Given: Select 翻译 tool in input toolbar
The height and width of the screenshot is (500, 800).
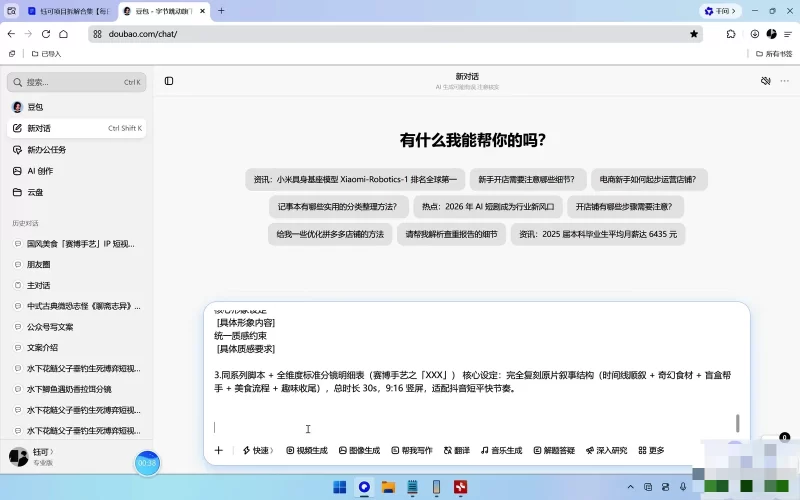Looking at the screenshot, I should tap(457, 451).
